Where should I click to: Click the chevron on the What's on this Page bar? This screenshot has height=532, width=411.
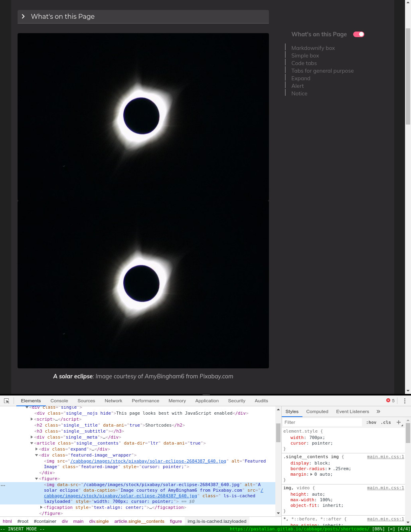point(24,16)
